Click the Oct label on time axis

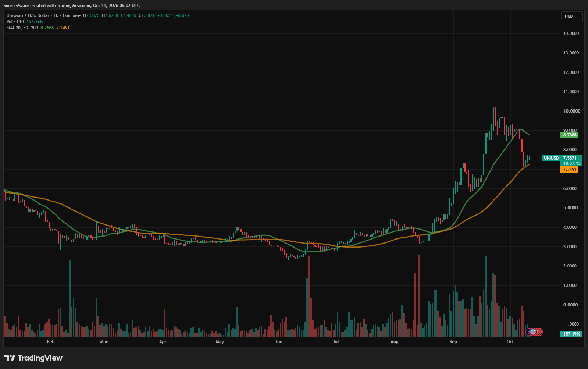pyautogui.click(x=510, y=342)
